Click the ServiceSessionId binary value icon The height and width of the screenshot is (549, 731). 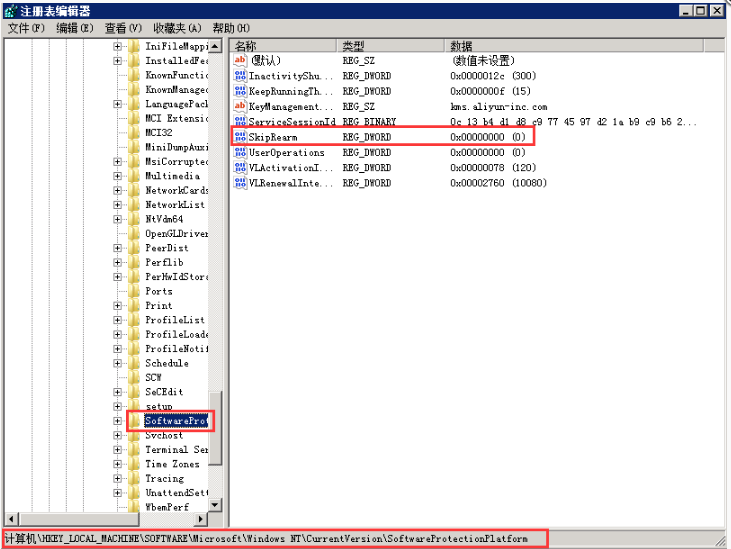239,121
